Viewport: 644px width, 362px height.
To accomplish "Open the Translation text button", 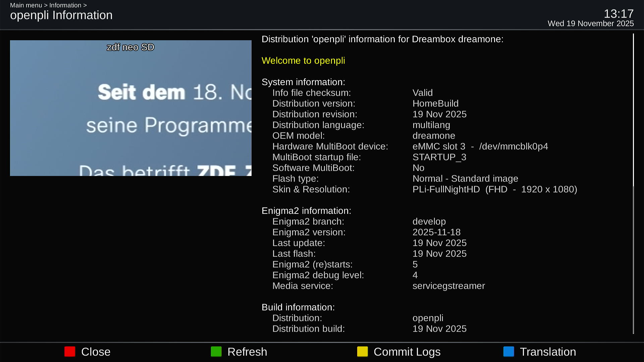I will pyautogui.click(x=548, y=352).
